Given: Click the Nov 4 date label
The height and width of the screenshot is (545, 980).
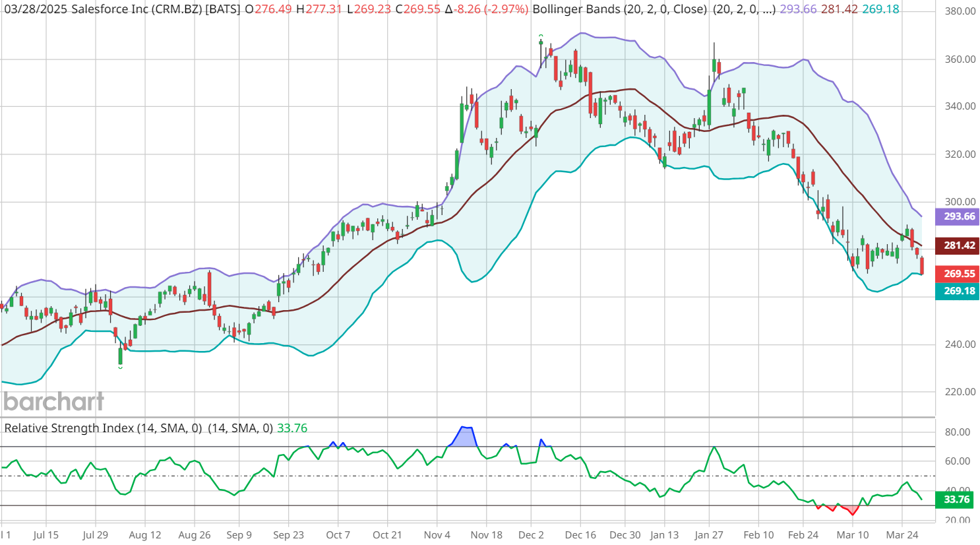Looking at the screenshot, I should (x=437, y=535).
